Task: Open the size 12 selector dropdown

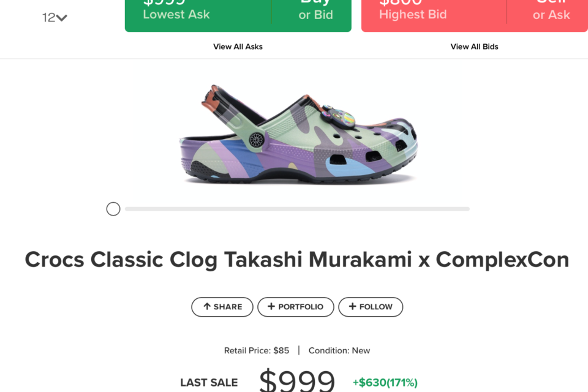Action: 55,18
